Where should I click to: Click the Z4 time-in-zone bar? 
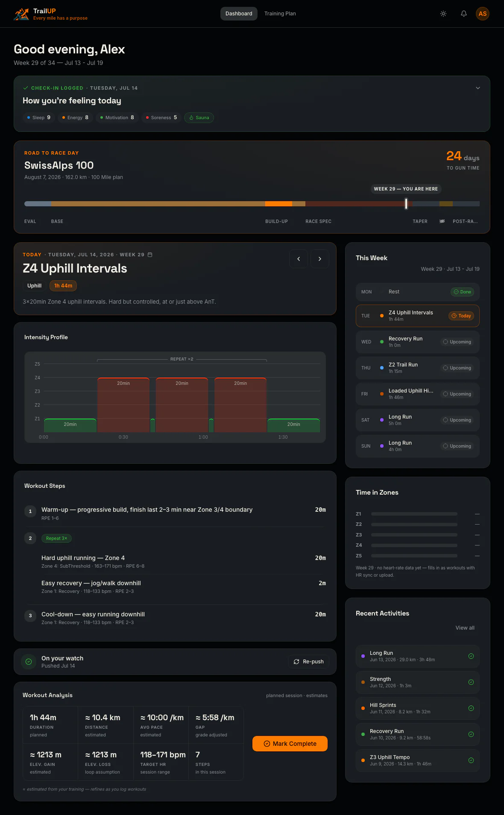(x=414, y=545)
